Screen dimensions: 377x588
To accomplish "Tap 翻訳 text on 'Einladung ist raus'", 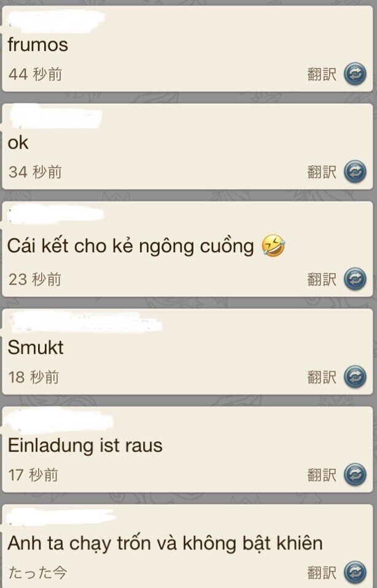I will (322, 474).
